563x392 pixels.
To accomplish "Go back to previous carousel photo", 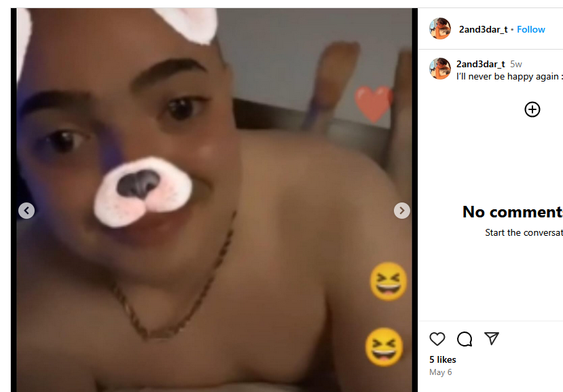I will pyautogui.click(x=26, y=211).
